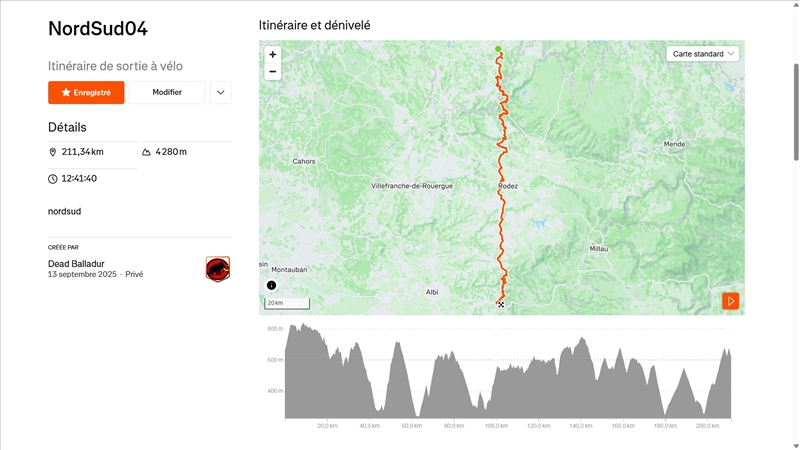Screen dimensions: 800x450
Task: Toggle the starred Enregistré button
Action: tap(86, 92)
